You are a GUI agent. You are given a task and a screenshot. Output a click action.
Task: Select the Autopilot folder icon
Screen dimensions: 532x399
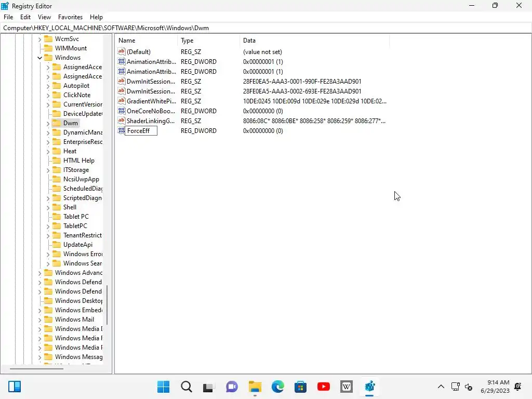57,86
